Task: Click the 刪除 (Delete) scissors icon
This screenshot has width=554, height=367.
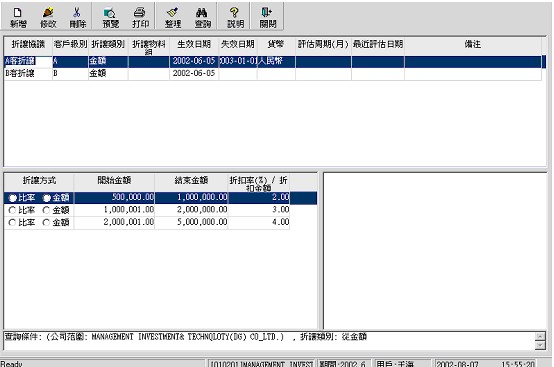Action: (77, 17)
